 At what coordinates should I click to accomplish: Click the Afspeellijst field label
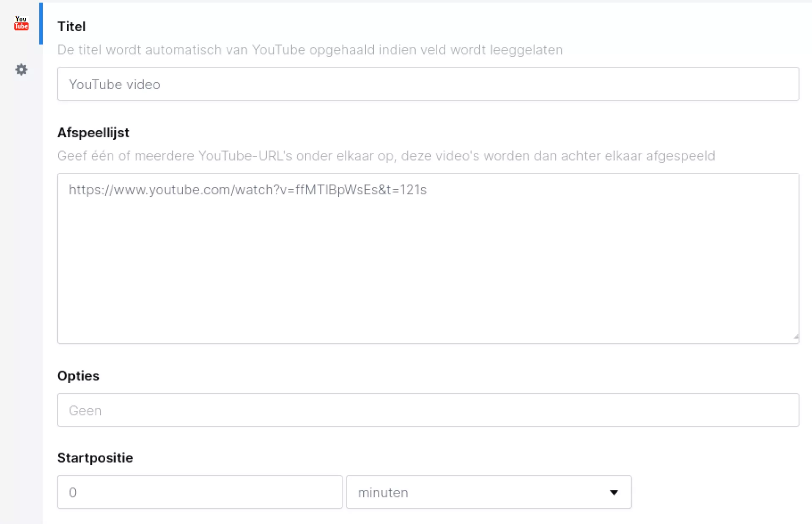[93, 133]
